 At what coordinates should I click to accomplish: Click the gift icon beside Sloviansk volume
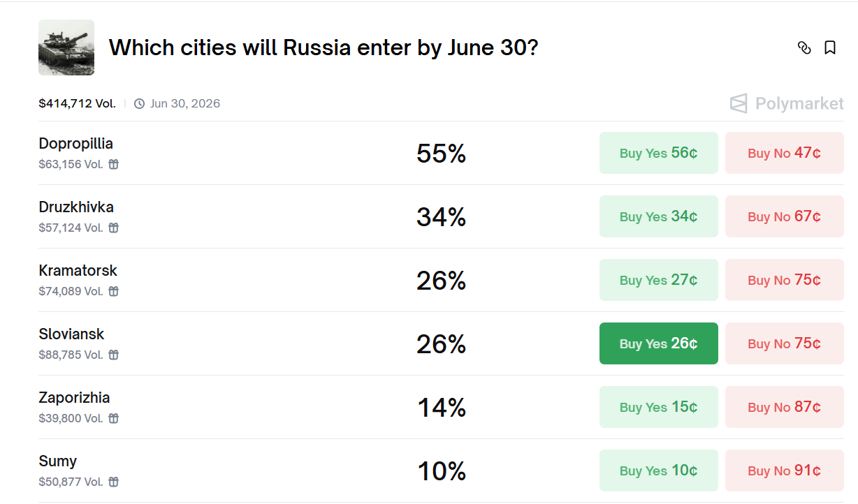click(113, 355)
